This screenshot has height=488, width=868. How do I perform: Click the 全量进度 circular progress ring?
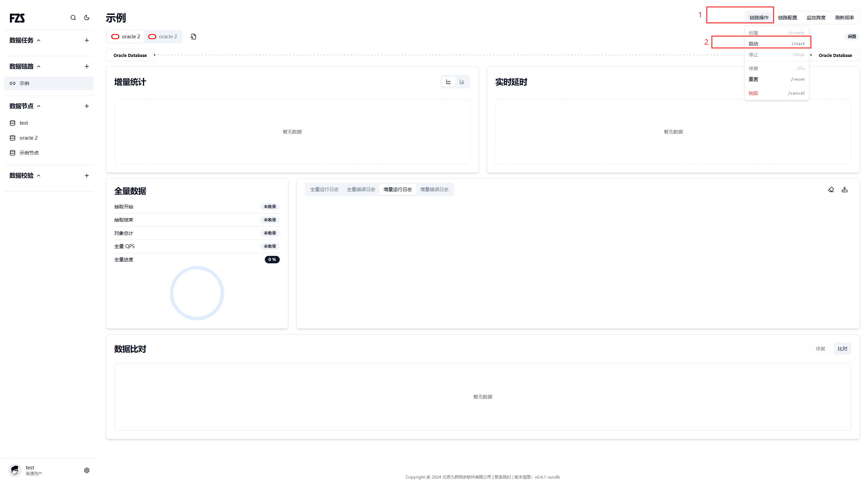click(x=197, y=293)
